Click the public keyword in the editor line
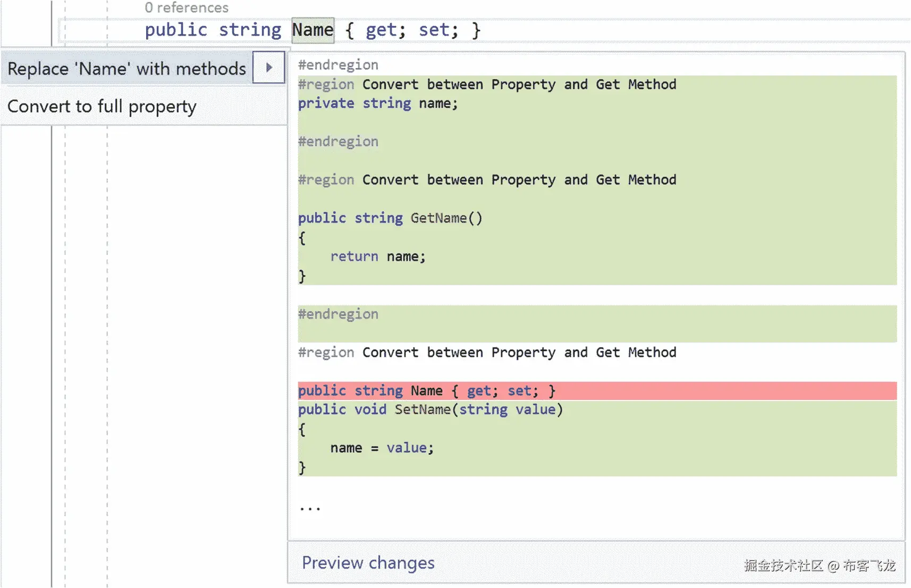The image size is (911, 588). (176, 30)
